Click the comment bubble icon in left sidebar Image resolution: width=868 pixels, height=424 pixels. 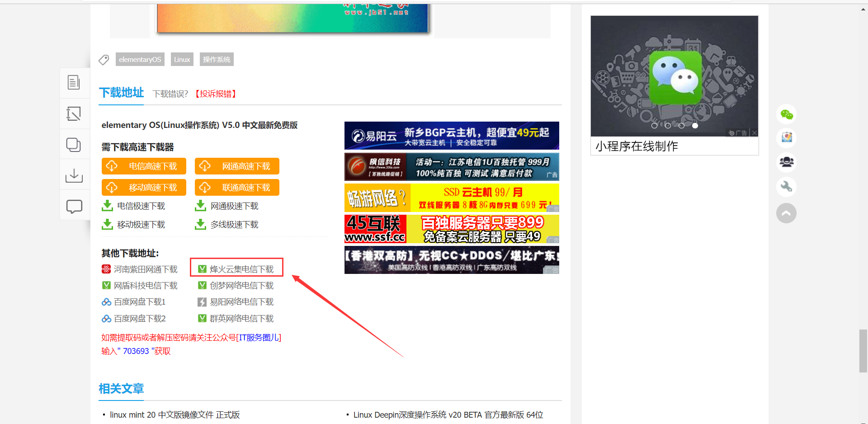point(74,206)
